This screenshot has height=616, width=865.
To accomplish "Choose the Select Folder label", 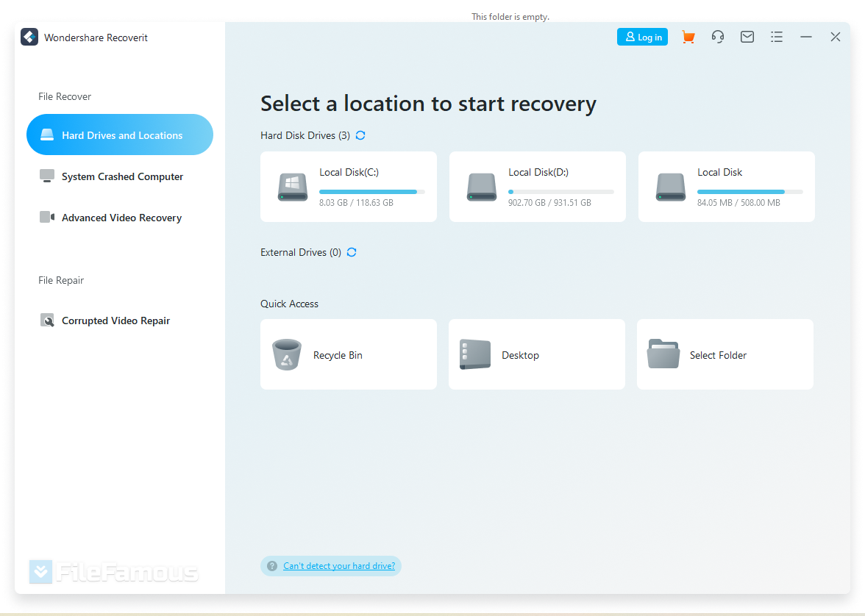I will (x=718, y=355).
